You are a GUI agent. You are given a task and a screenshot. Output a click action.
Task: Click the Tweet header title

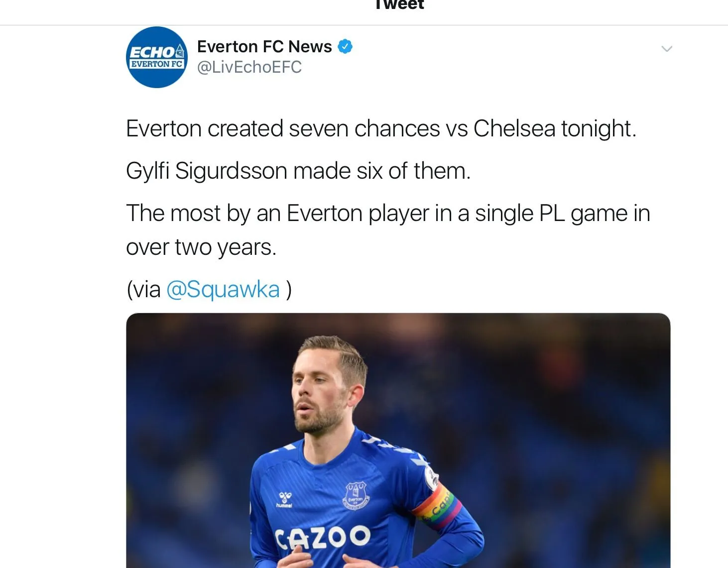(x=399, y=5)
